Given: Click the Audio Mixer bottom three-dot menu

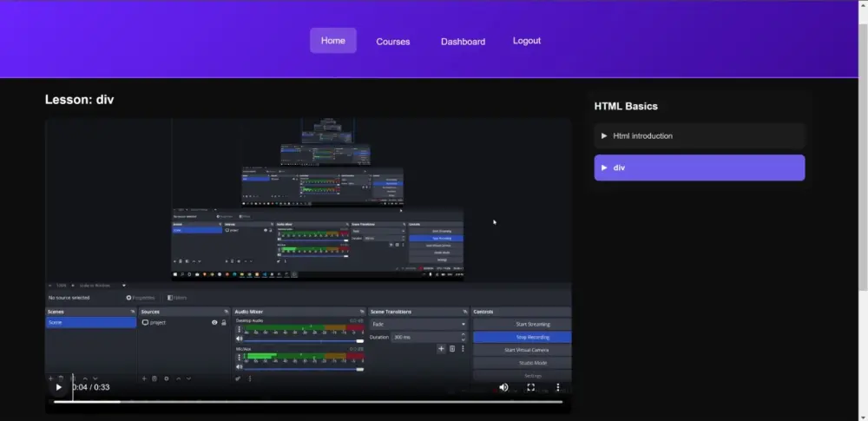Looking at the screenshot, I should point(250,378).
